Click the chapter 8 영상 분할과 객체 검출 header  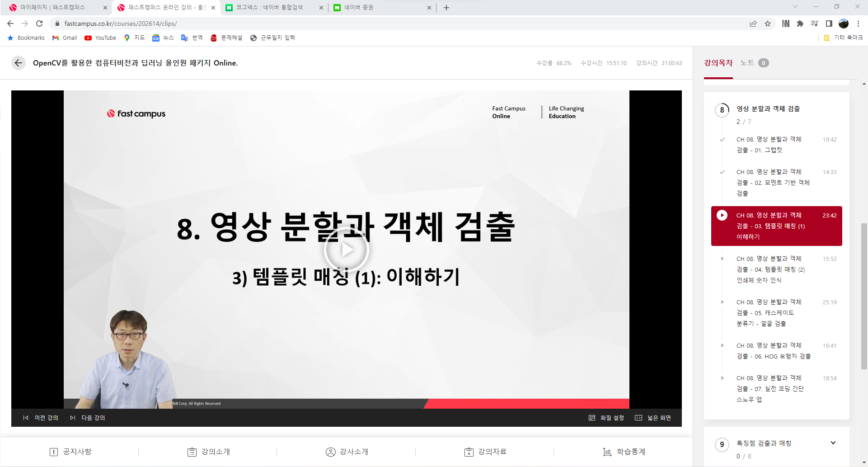tap(768, 109)
